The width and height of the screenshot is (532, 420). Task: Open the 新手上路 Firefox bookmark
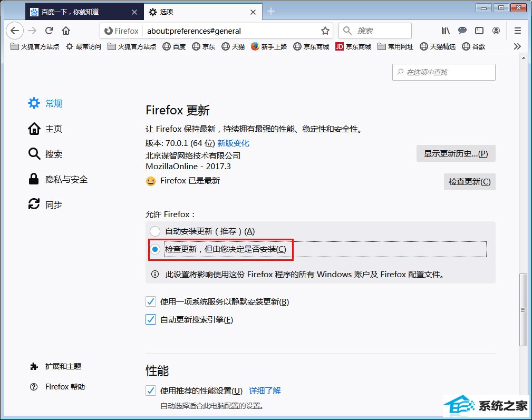[x=269, y=46]
